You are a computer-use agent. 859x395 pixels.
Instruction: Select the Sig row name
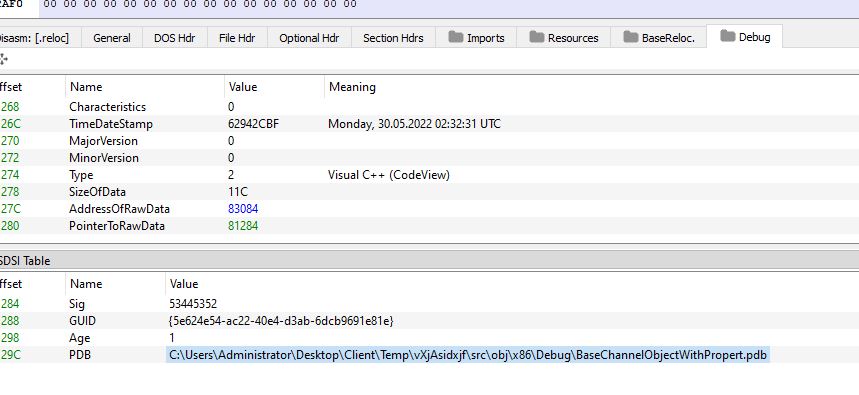point(77,304)
